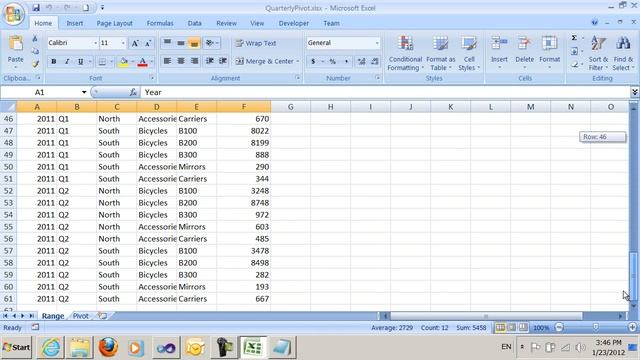Screen dimensions: 640x360
Task: Open the Data ribbon tab
Action: tap(194, 23)
